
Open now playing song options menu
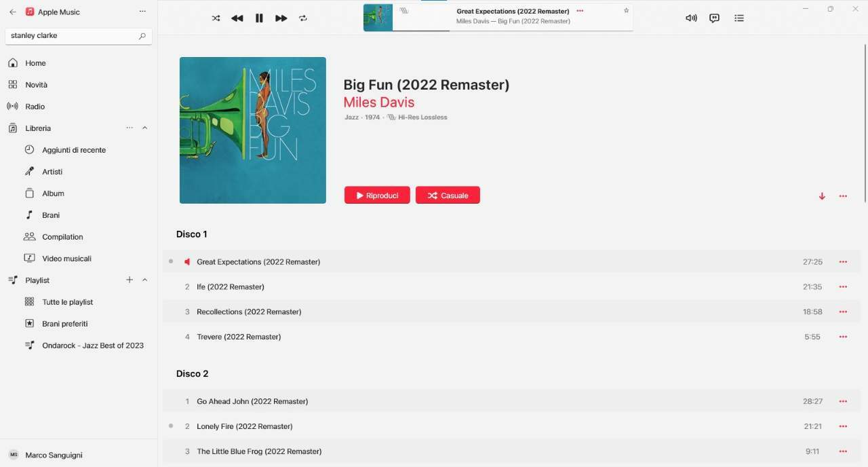580,11
